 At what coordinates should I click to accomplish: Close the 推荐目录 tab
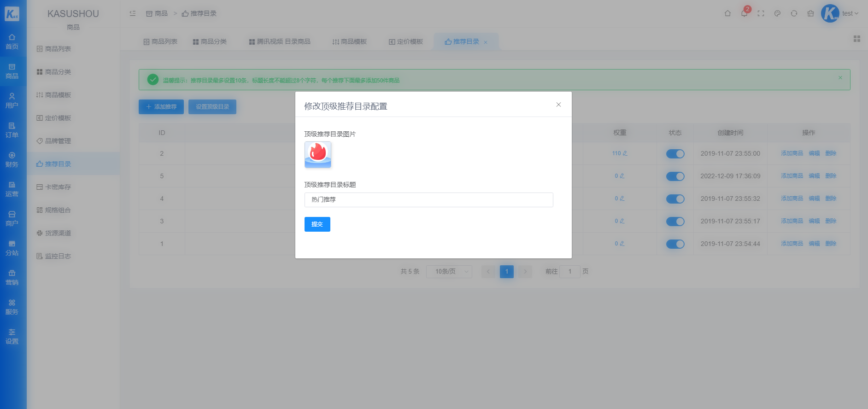pos(486,42)
